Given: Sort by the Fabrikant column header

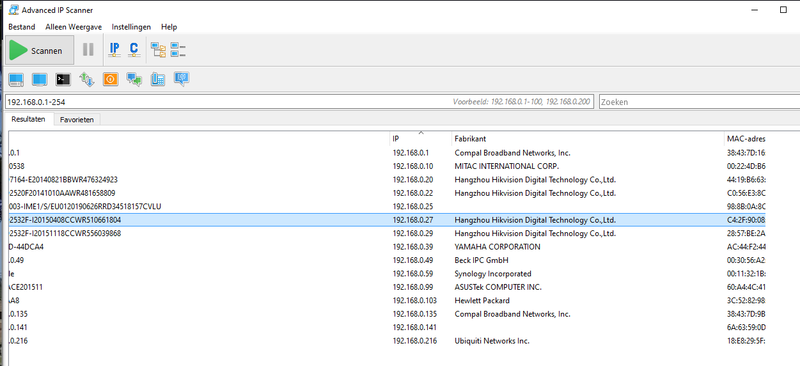Looking at the screenshot, I should 588,139.
